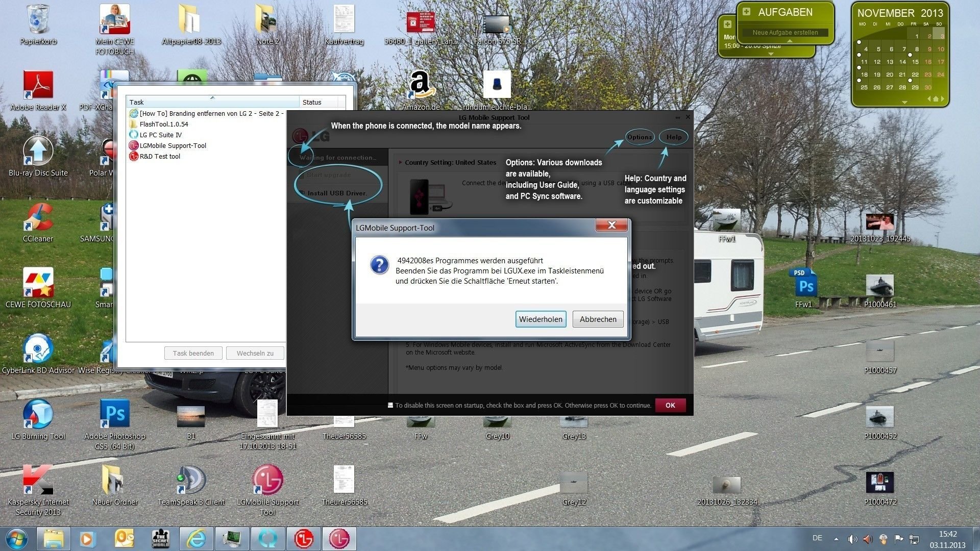The height and width of the screenshot is (551, 980).
Task: Open Internet Explorer from the taskbar
Action: click(196, 539)
